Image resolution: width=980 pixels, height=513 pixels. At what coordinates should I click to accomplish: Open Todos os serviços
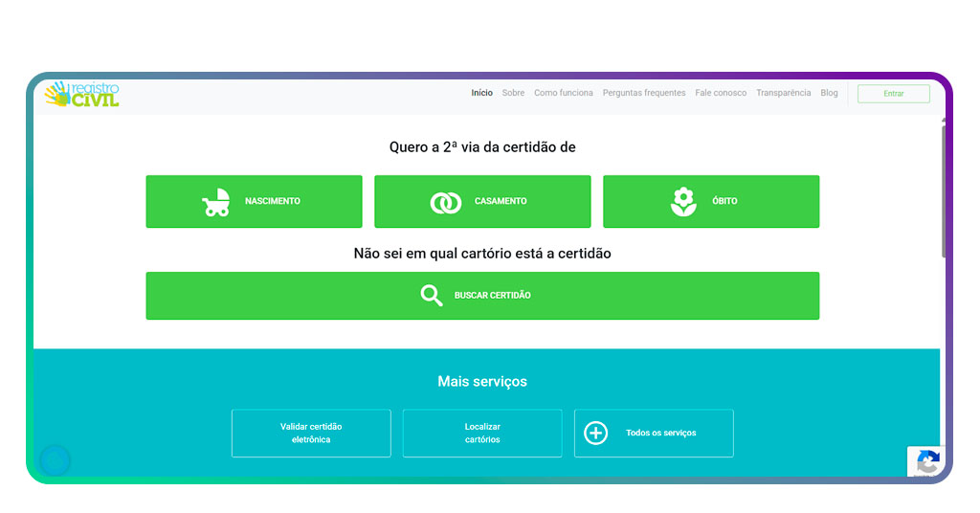[654, 433]
